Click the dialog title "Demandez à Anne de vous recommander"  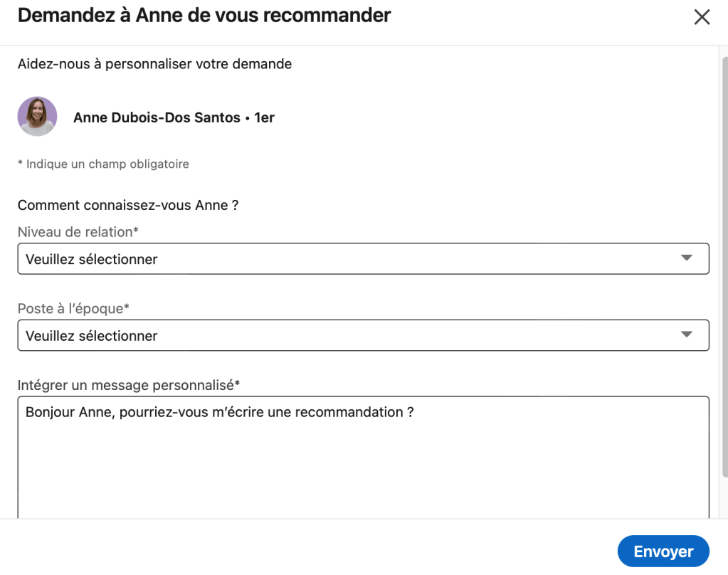[x=204, y=16]
